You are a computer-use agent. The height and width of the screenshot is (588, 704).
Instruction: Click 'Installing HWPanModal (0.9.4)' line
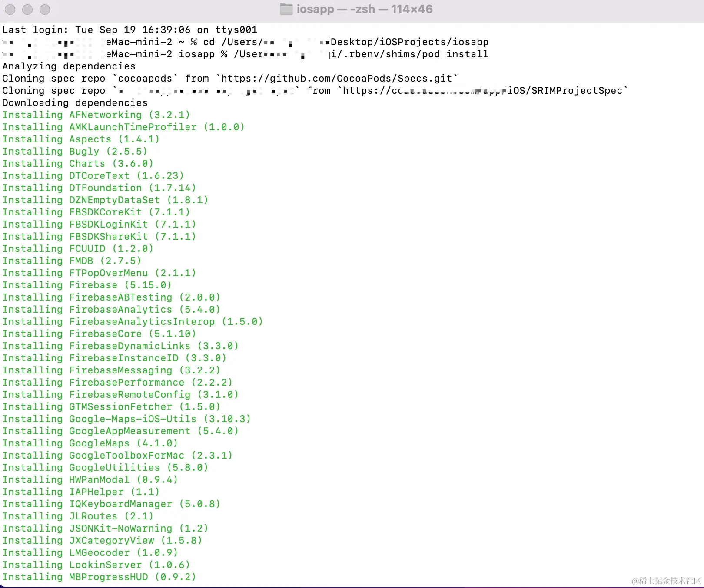click(x=90, y=480)
